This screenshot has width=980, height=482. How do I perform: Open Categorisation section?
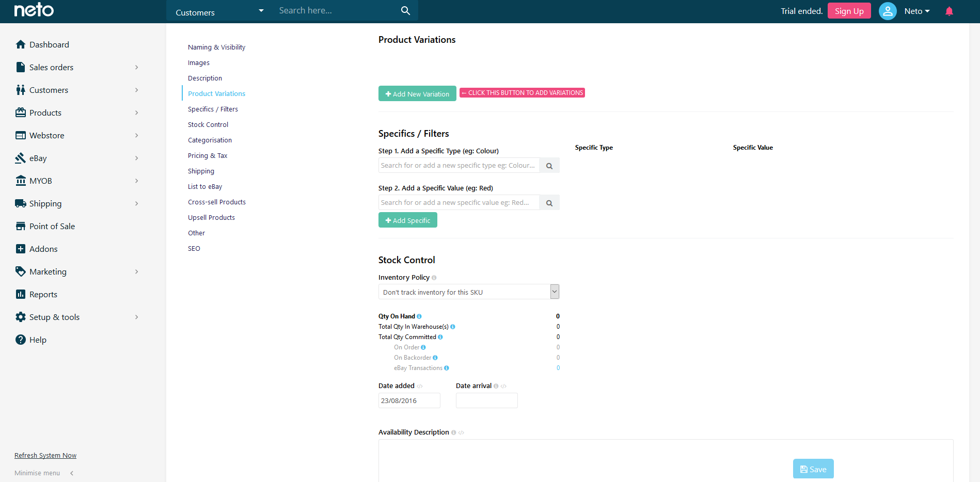[210, 140]
